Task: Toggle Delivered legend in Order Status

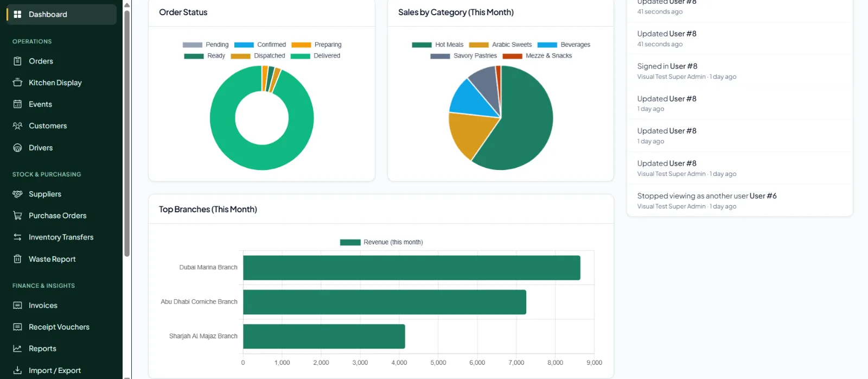Action: tap(315, 56)
